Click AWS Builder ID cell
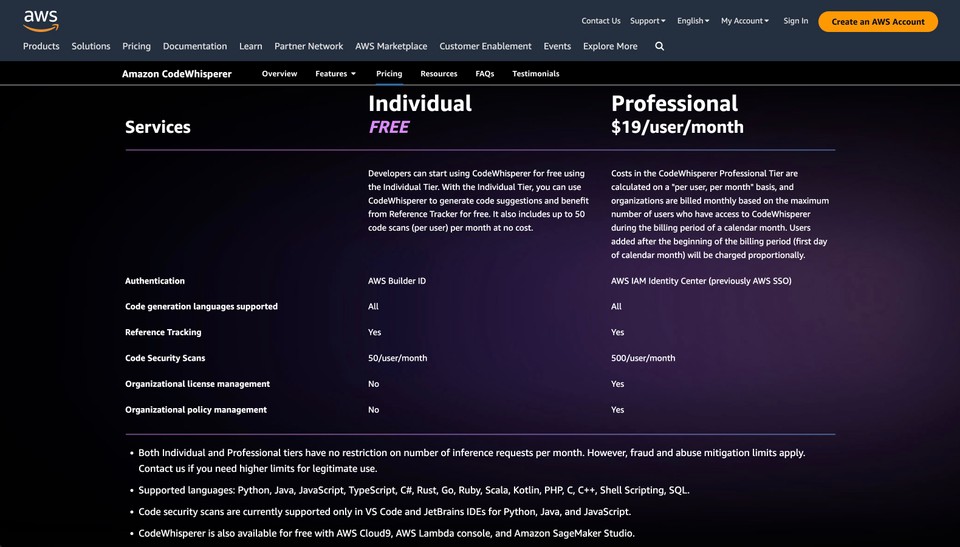The height and width of the screenshot is (547, 960). [397, 281]
